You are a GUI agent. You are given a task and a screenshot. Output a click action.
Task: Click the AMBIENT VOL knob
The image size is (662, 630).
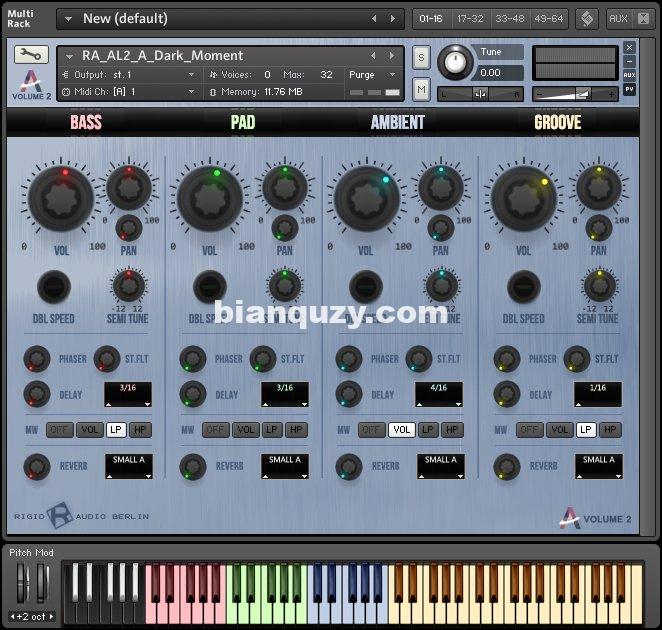tap(366, 198)
